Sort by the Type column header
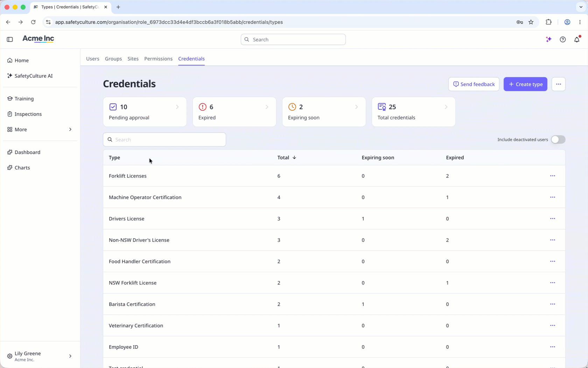Screen dimensions: 588x368 pos(114,158)
